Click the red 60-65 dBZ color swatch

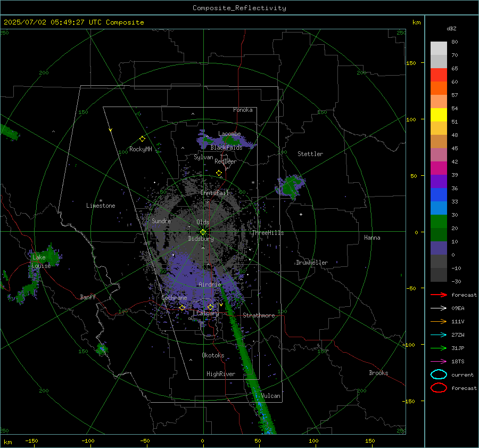tap(439, 75)
